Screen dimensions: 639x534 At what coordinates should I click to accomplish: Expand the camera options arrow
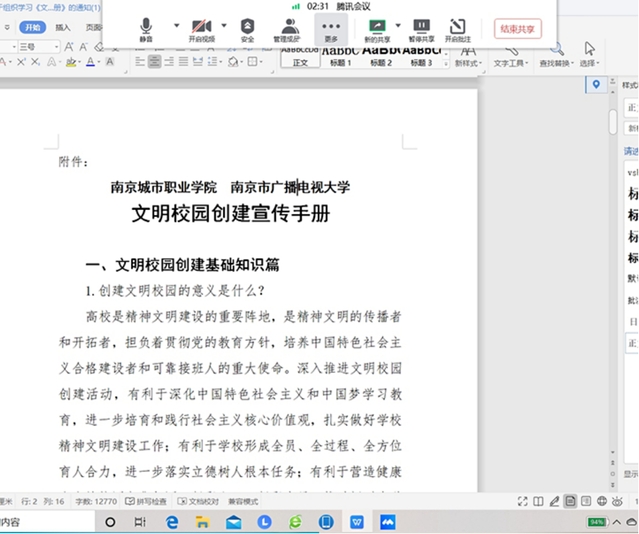(224, 25)
